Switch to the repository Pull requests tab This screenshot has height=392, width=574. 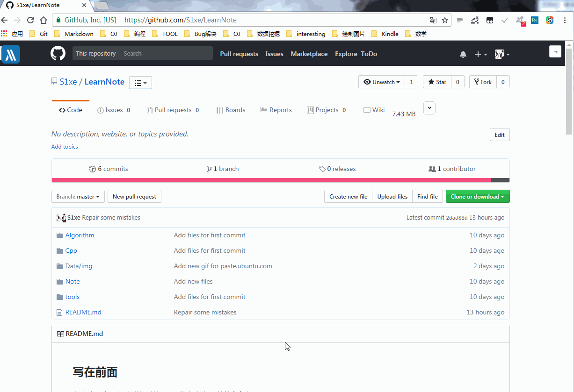tap(173, 110)
